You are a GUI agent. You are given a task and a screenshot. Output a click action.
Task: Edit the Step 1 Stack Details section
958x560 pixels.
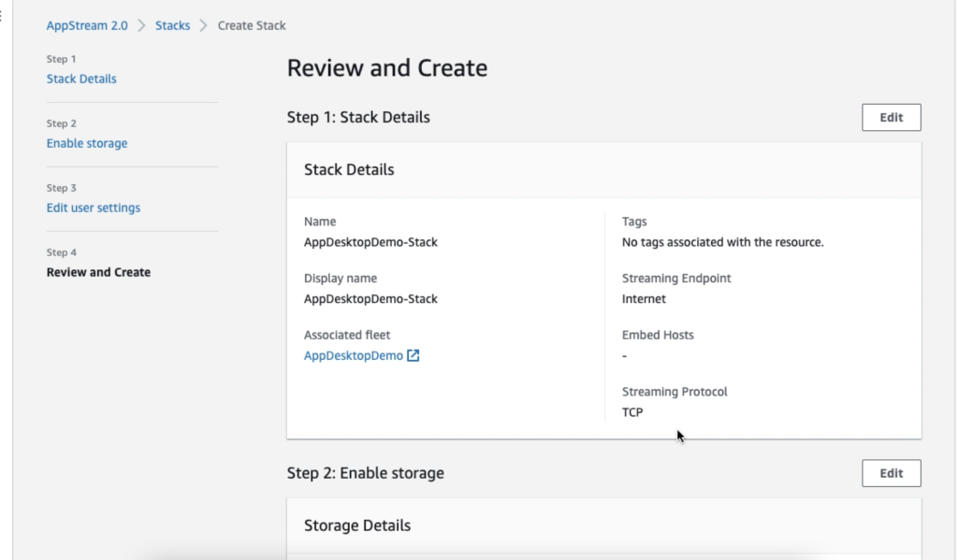tap(891, 118)
